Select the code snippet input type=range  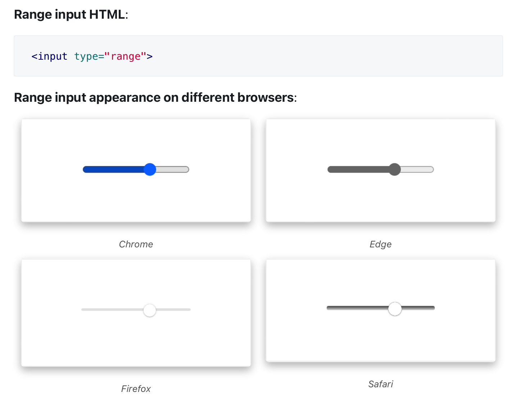click(92, 56)
